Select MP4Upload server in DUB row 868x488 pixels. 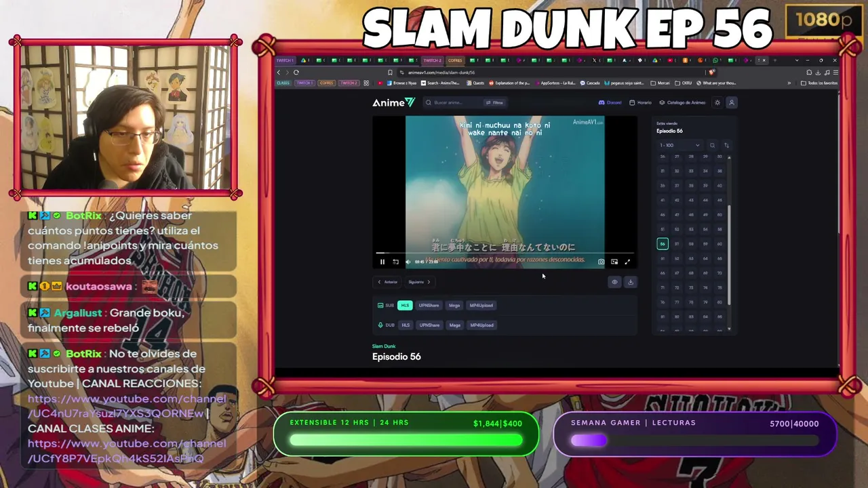tap(482, 325)
